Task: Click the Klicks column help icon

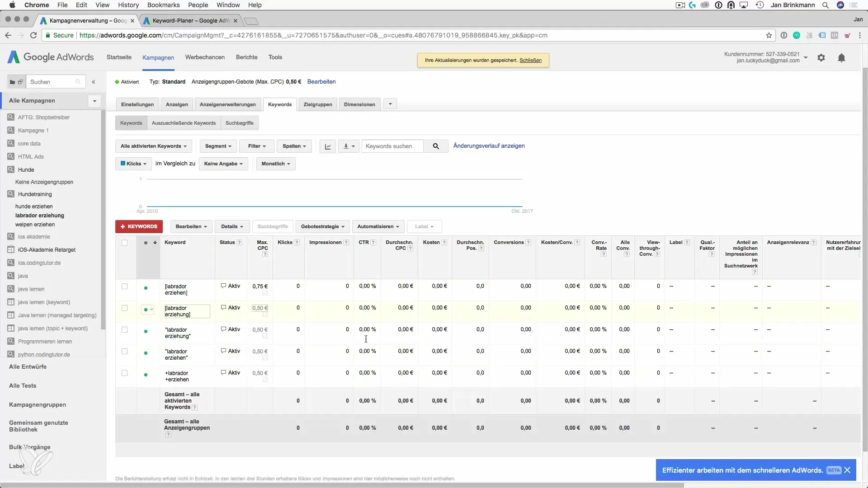Action: coord(297,243)
